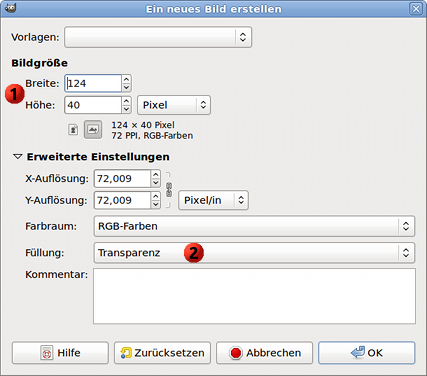427x376 pixels.
Task: Click the Hilfe button
Action: coord(60,353)
